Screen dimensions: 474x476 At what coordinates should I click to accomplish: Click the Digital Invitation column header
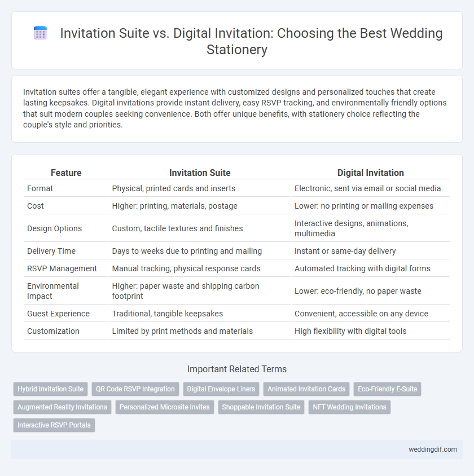tap(371, 173)
